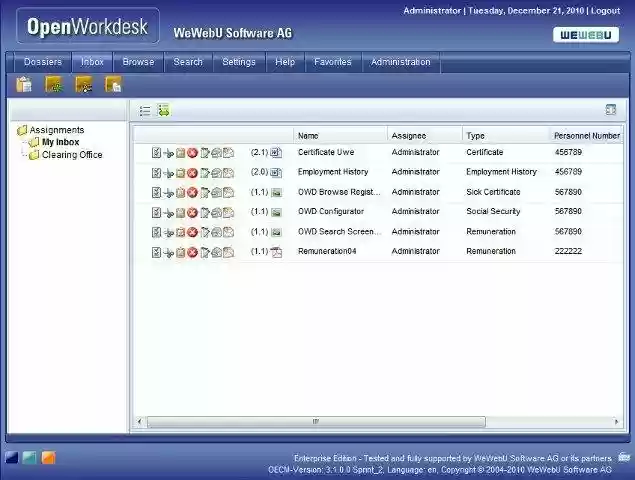Choose the teal theme swatch
Viewport: 635px width, 480px height.
pos(30,457)
